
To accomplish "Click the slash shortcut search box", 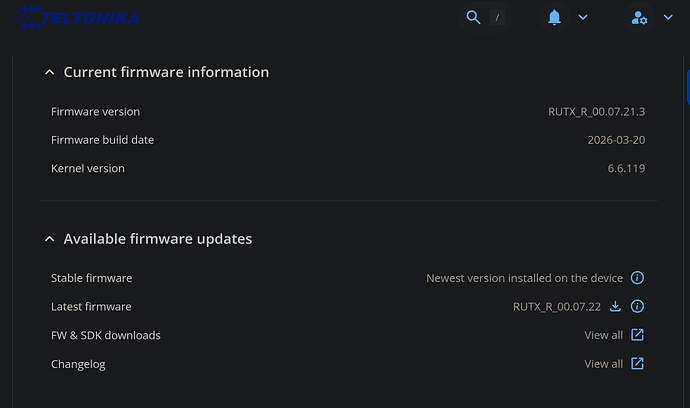I will click(497, 17).
